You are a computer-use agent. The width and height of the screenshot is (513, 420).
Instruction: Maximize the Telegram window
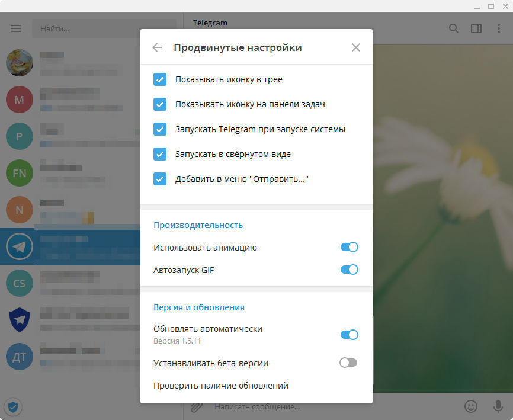click(x=490, y=6)
